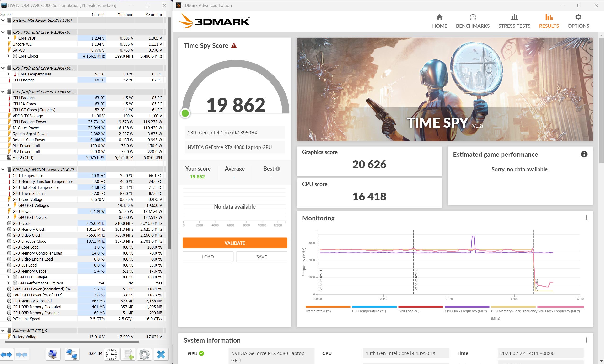The height and width of the screenshot is (364, 604).
Task: Open HWiNFO sensor settings gear icon
Action: point(144,354)
